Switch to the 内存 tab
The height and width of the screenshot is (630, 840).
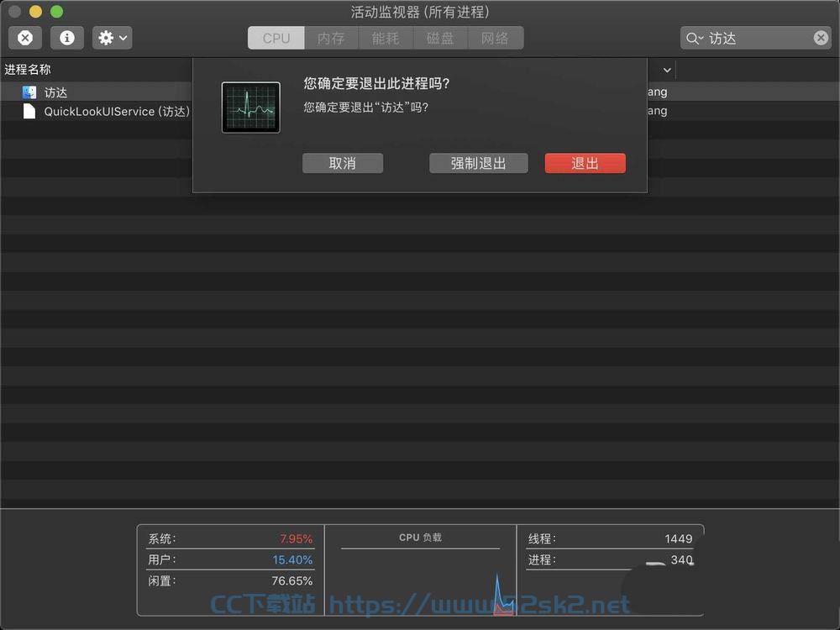(331, 38)
